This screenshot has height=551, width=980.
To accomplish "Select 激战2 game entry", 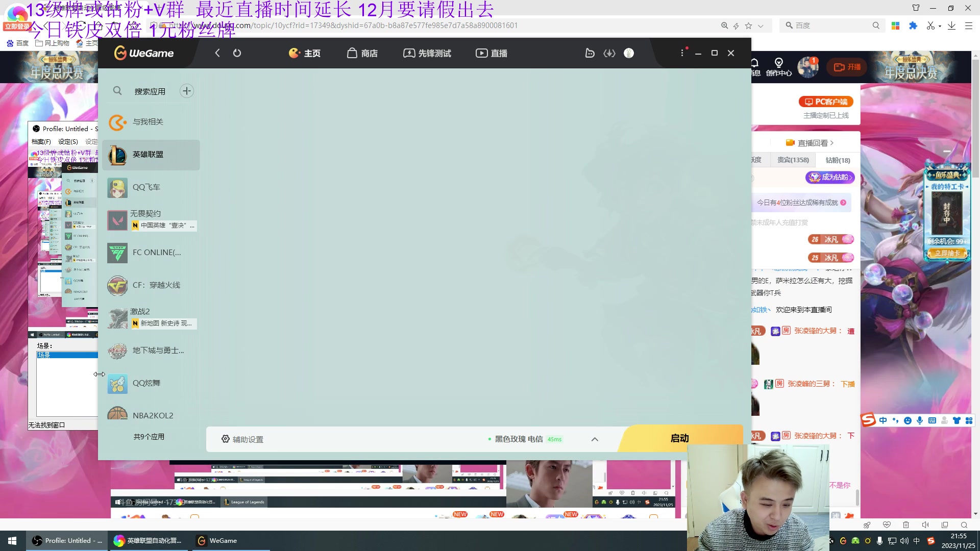I will (140, 311).
